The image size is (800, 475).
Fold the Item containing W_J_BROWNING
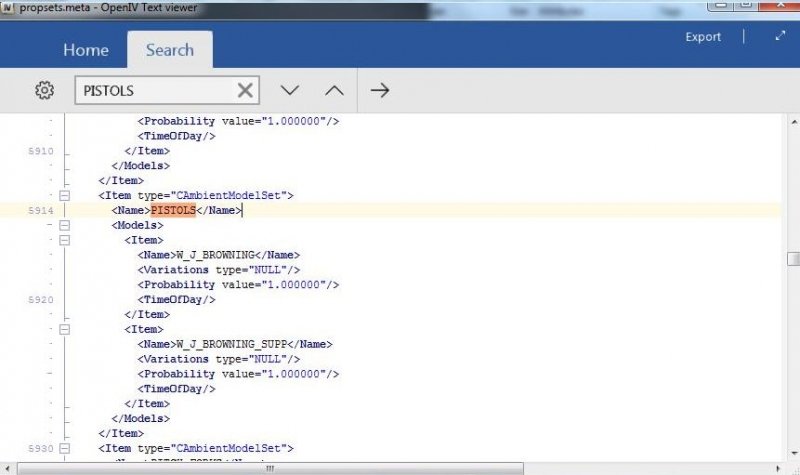click(65, 241)
